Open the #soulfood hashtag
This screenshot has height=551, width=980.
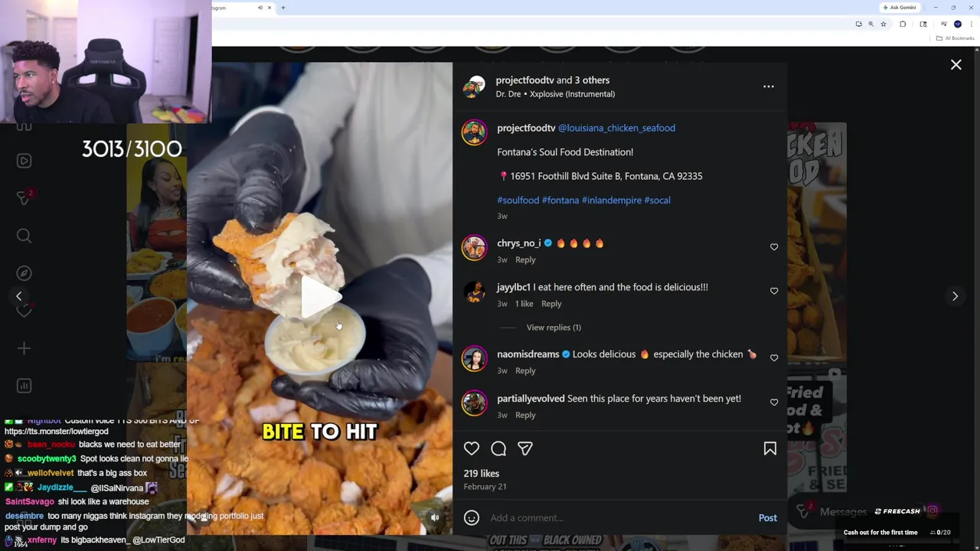(x=518, y=200)
